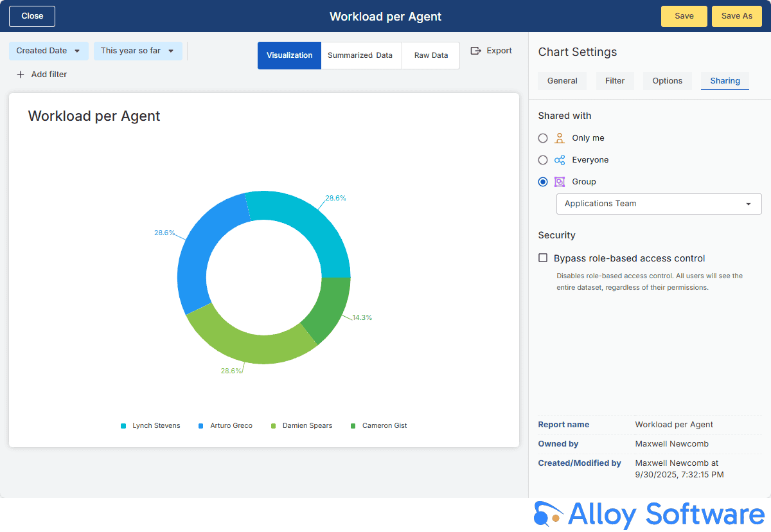Open the Created Date filter dropdown
Screen dimensions: 771x532
(49, 51)
